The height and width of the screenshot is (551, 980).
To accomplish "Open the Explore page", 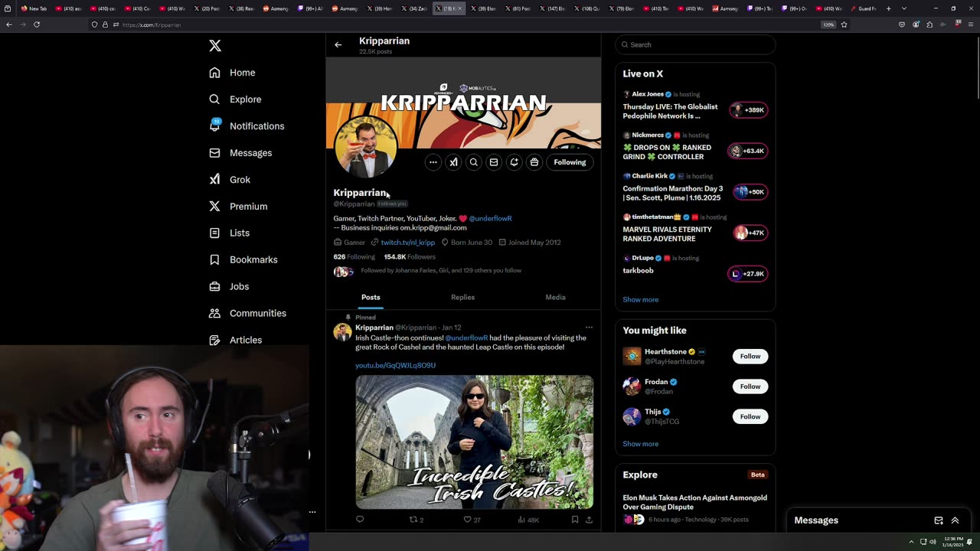I will pyautogui.click(x=235, y=99).
